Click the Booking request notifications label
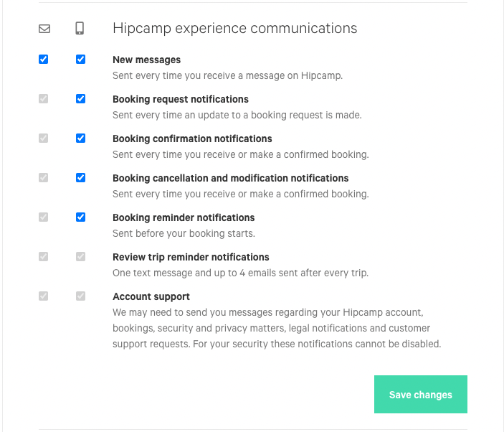Image resolution: width=504 pixels, height=432 pixels. [181, 100]
